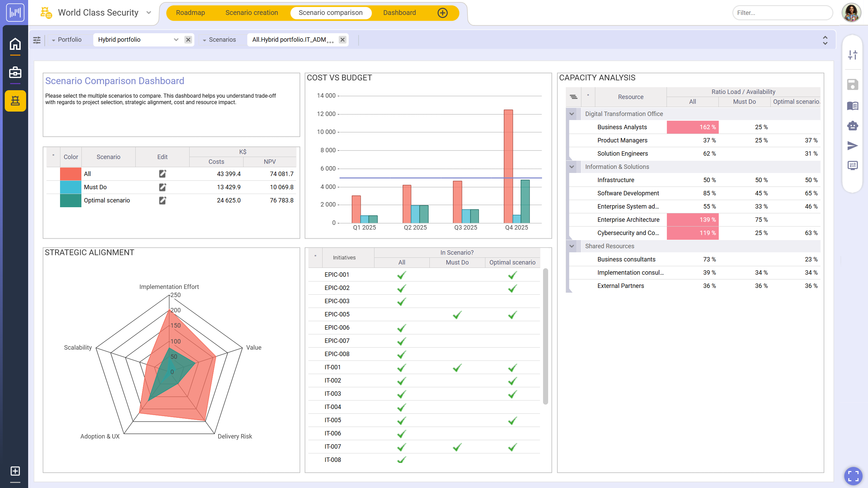Open Hybrid portfolio dropdown
This screenshot has width=868, height=488.
pos(176,40)
